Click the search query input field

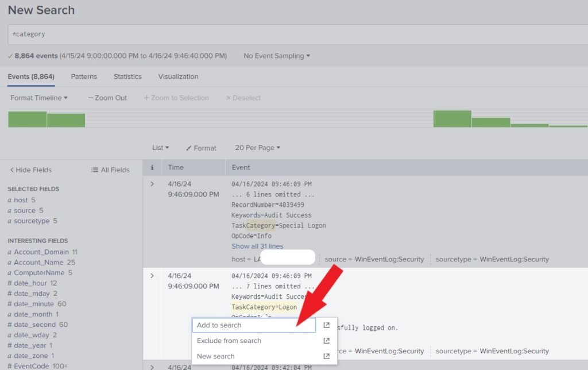coord(298,34)
